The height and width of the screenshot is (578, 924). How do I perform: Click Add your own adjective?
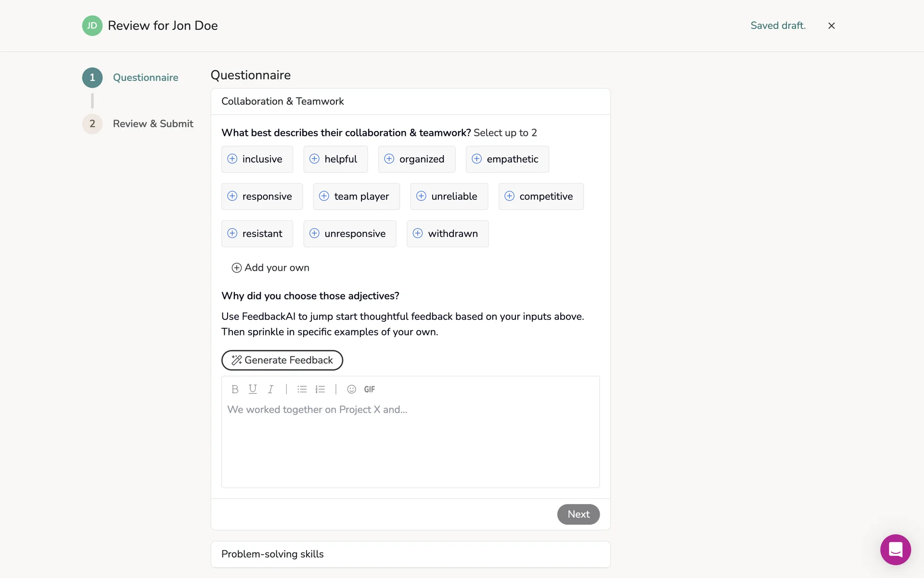[270, 268]
